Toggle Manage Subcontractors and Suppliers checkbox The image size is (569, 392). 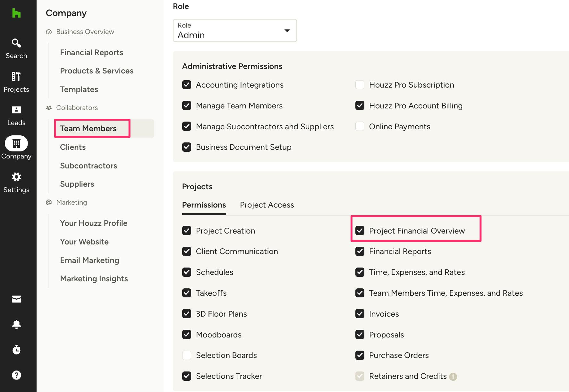[x=187, y=126]
